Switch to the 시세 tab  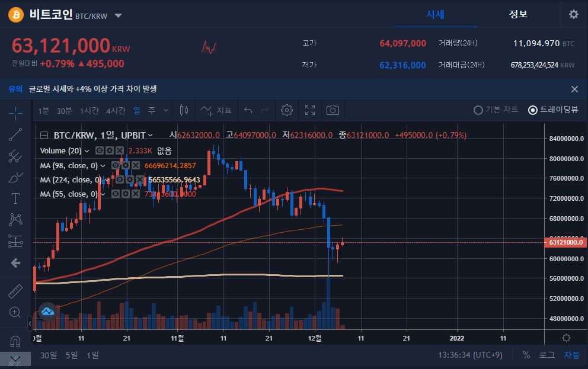tap(436, 15)
